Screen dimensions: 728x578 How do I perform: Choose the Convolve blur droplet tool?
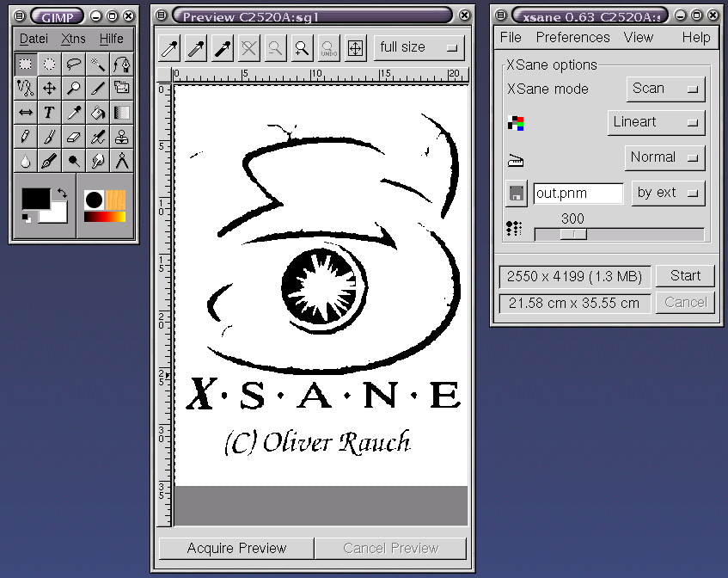coord(26,161)
